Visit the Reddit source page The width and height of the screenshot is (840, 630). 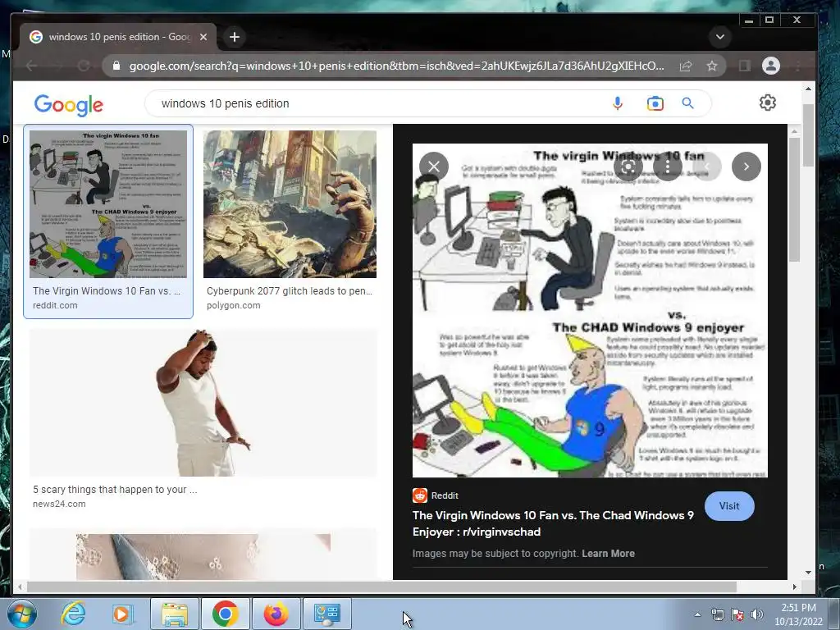pos(729,506)
